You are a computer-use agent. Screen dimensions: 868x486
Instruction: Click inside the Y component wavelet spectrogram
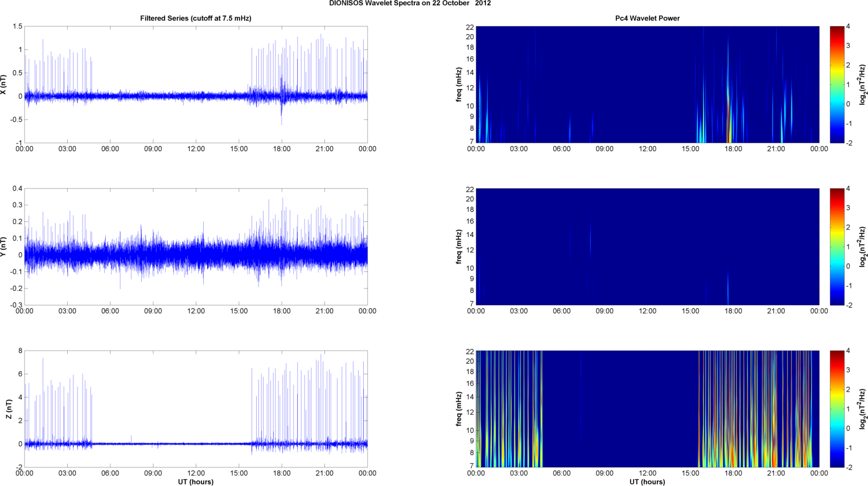(647, 246)
